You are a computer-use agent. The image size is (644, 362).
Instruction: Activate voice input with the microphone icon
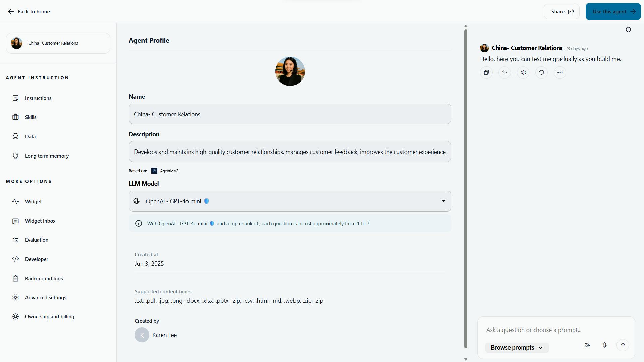click(x=604, y=345)
